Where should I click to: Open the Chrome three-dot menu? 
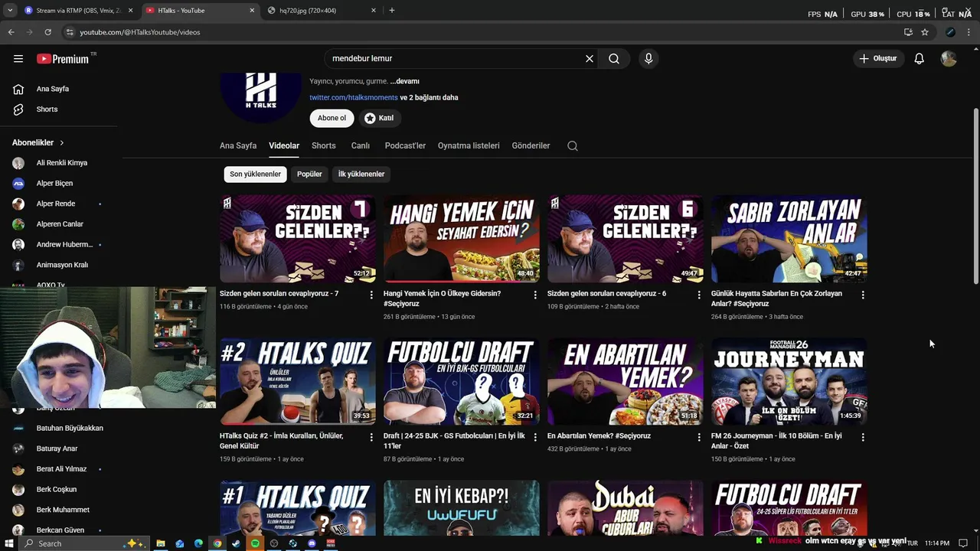(969, 32)
